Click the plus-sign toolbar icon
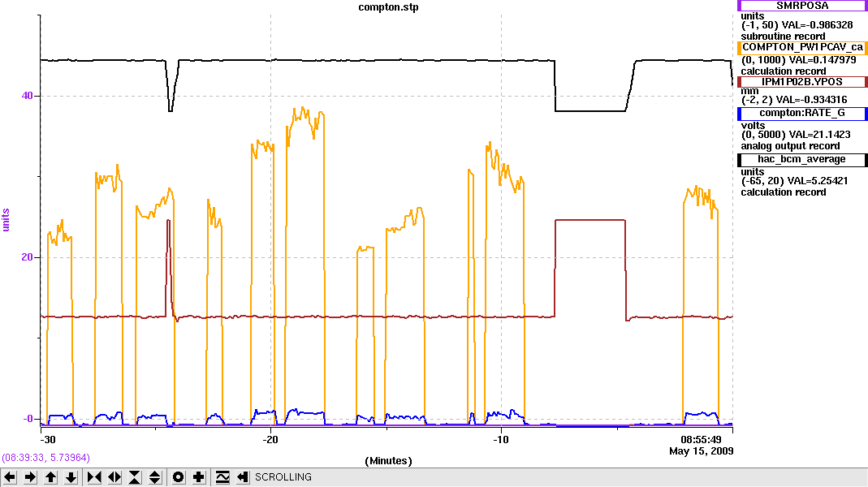 click(199, 477)
